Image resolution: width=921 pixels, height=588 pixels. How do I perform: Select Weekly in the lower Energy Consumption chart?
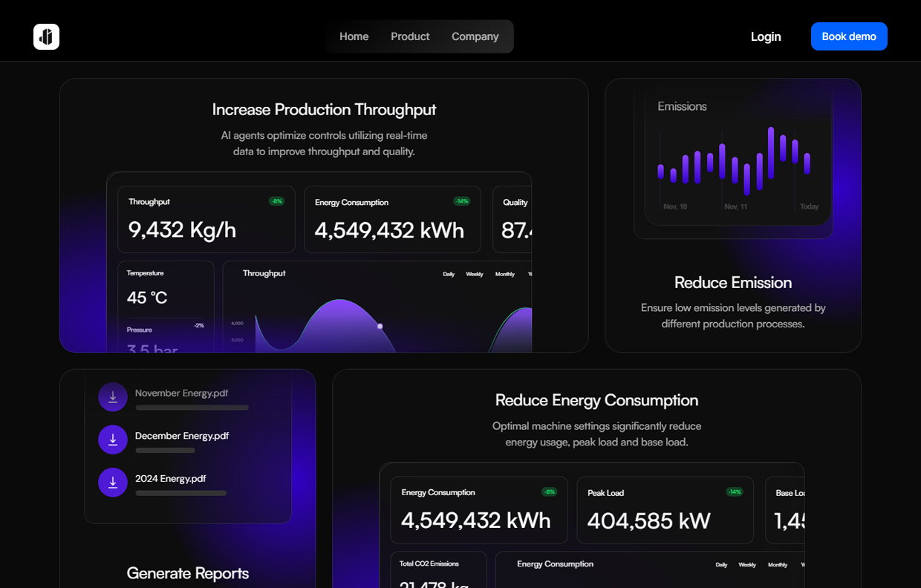pyautogui.click(x=746, y=565)
